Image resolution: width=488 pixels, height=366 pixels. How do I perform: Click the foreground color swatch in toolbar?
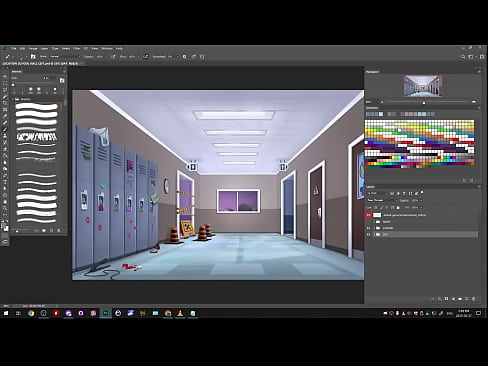point(4,226)
